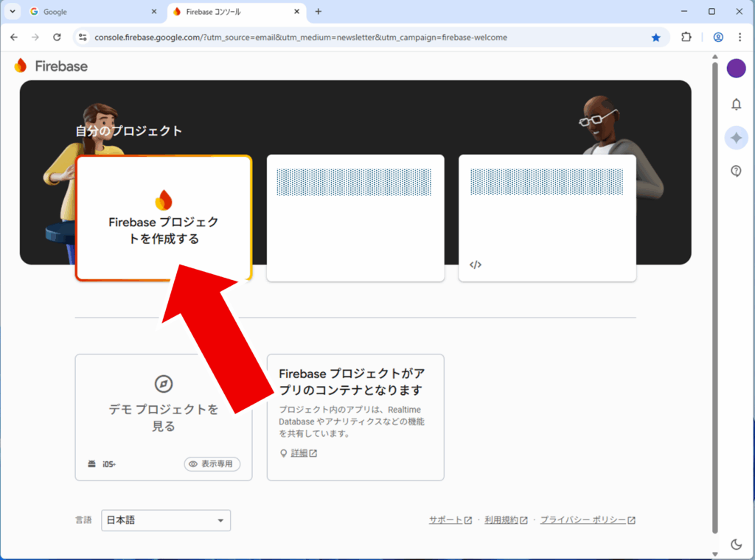The width and height of the screenshot is (755, 560).
Task: Go forward in browser history
Action: point(35,37)
